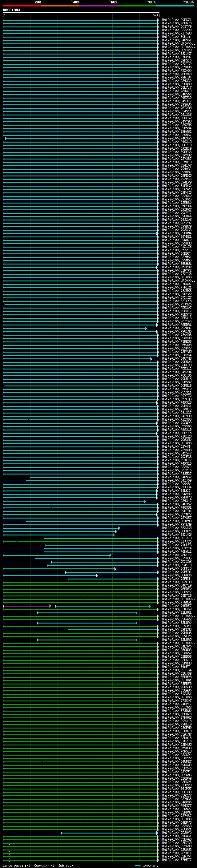Click the cyan ~100% legend color segment
This screenshot has height=868, width=197.
175,6
